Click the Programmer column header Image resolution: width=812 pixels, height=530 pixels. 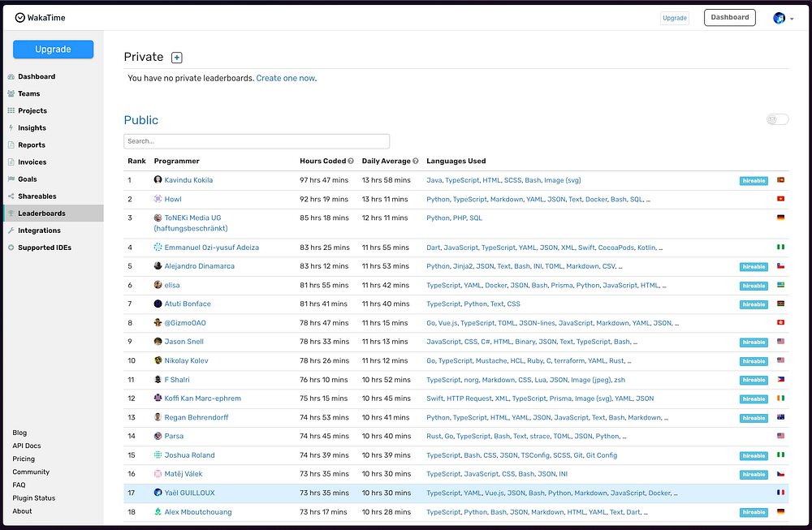[176, 161]
